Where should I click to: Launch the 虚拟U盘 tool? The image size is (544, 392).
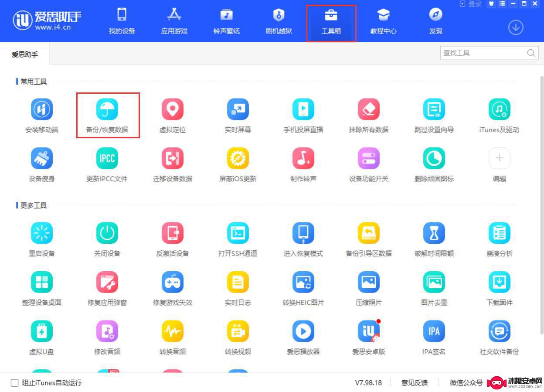(x=42, y=331)
